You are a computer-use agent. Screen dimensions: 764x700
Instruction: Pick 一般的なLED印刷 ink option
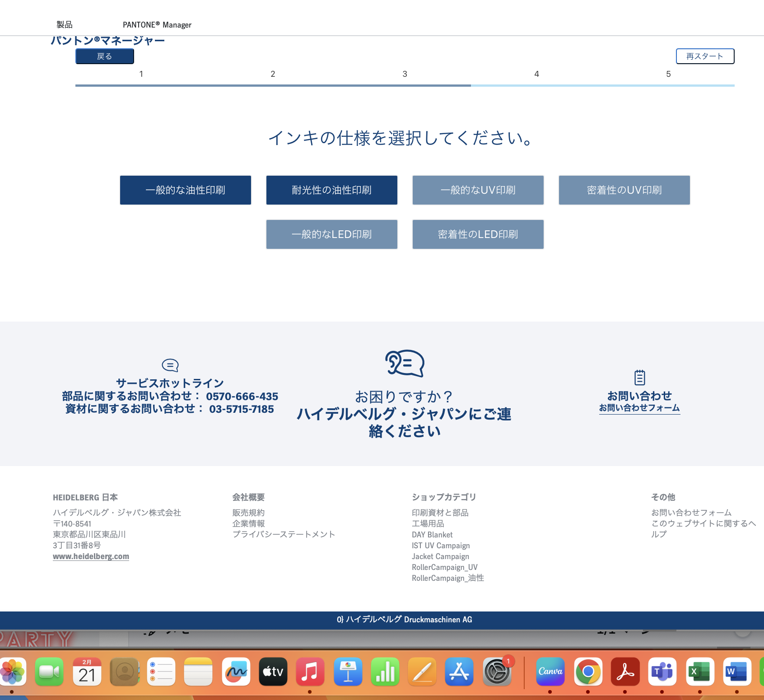(x=332, y=234)
